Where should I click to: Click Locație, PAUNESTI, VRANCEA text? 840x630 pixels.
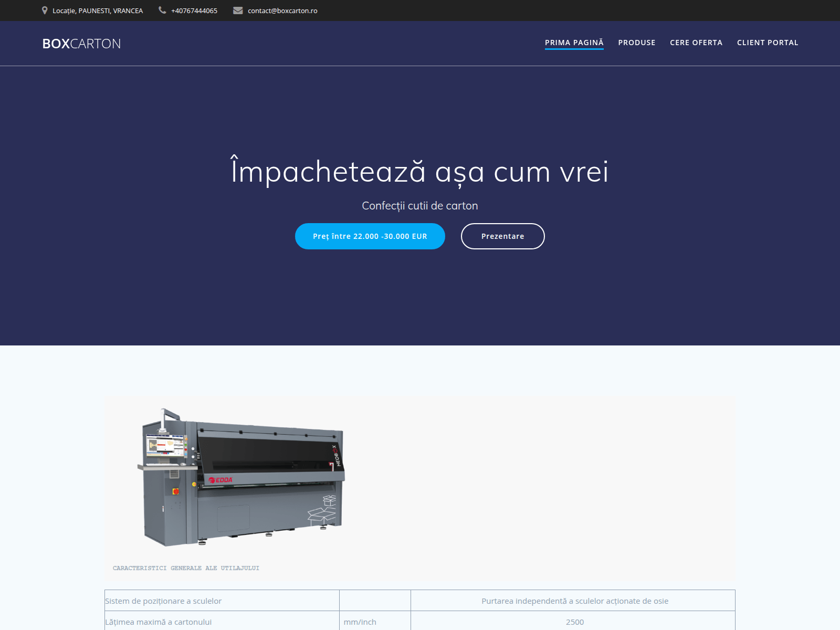[98, 10]
